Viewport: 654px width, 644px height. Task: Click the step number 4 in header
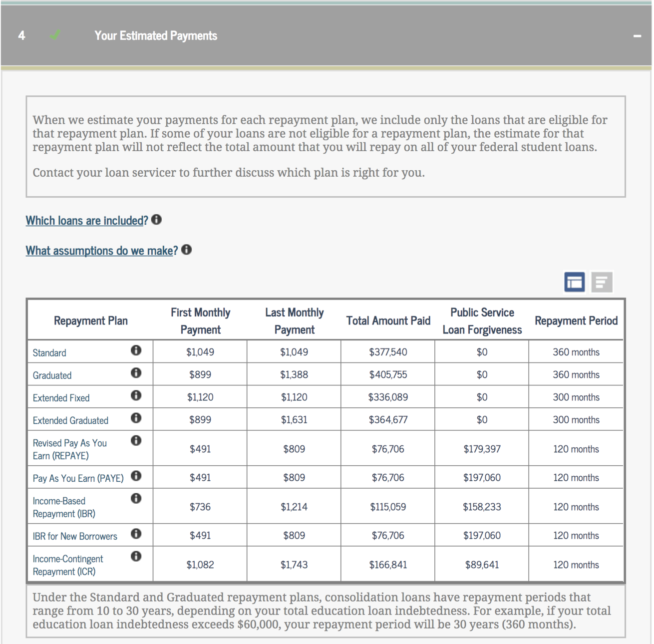point(21,35)
